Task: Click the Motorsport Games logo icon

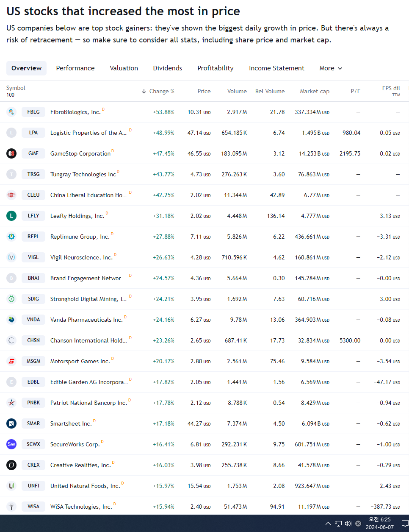Action: pos(11,361)
